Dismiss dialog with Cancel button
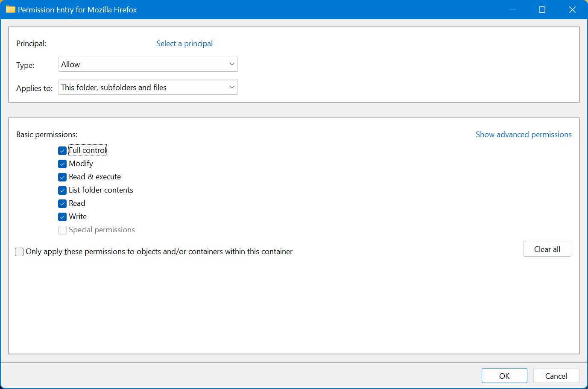Screen dimensions: 588x389 click(556, 376)
